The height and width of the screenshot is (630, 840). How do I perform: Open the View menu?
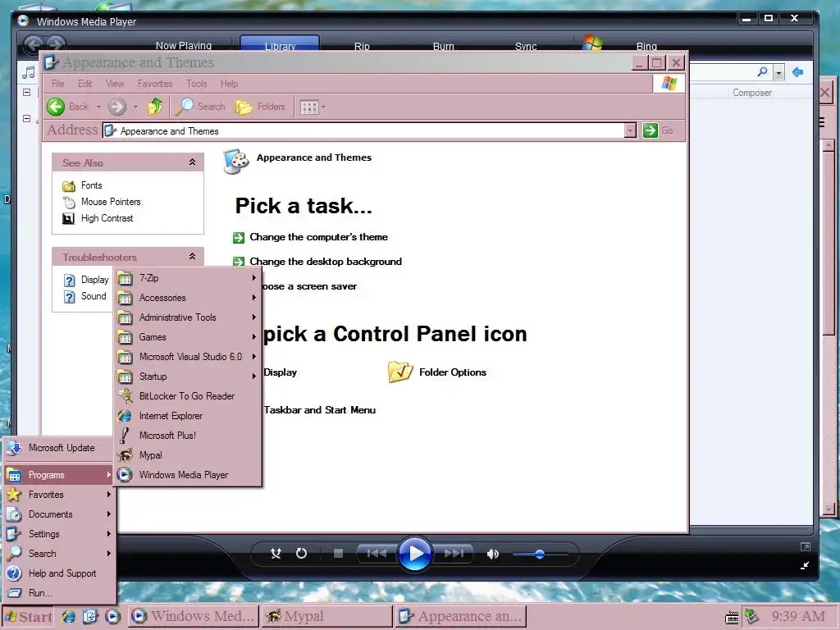coord(115,84)
